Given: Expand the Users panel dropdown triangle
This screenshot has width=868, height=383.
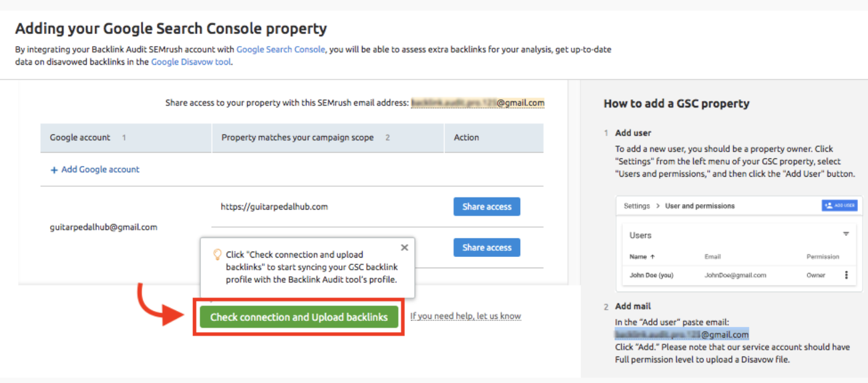Looking at the screenshot, I should pyautogui.click(x=845, y=234).
